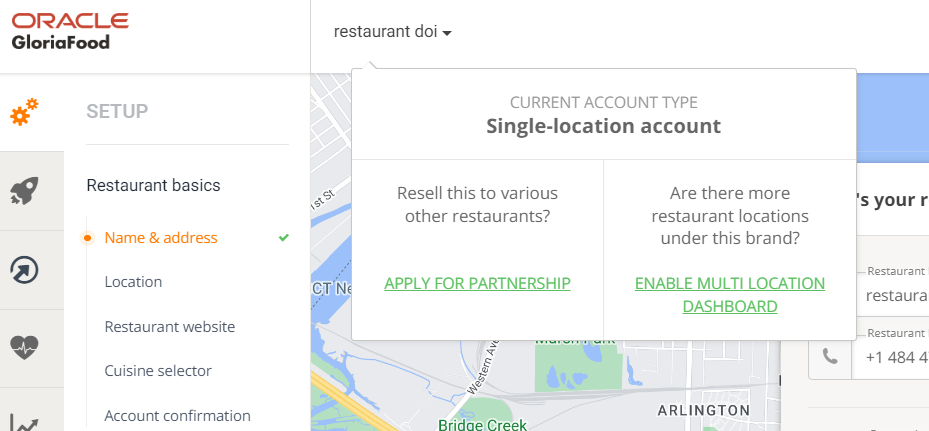
Task: Select the rocket launch icon in sidebar
Action: click(x=24, y=191)
